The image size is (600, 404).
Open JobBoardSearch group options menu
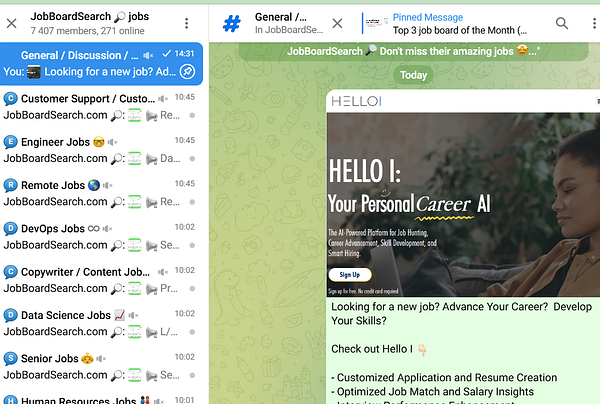click(186, 23)
